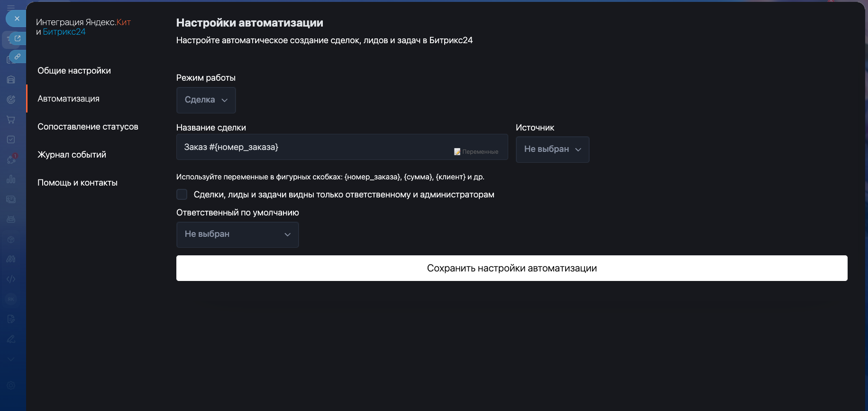Open the robot icon in the sidebar
868x411 pixels.
pos(11,219)
